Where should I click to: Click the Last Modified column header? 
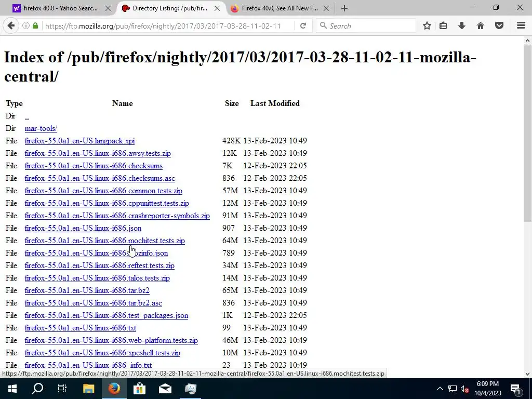coord(275,103)
